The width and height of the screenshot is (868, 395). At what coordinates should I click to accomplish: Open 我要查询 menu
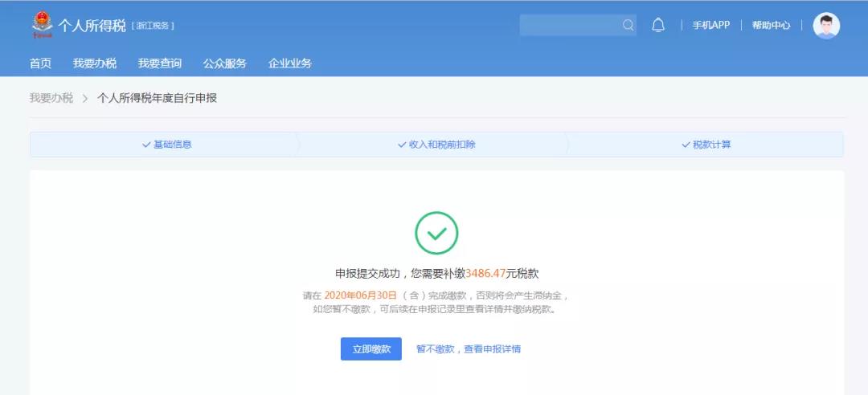click(x=160, y=63)
